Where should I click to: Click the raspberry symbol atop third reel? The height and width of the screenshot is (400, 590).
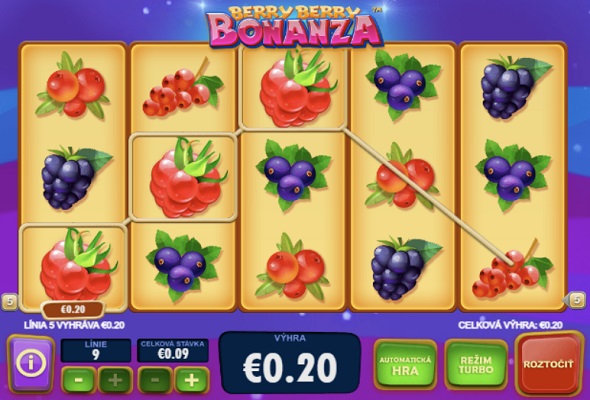[x=293, y=88]
